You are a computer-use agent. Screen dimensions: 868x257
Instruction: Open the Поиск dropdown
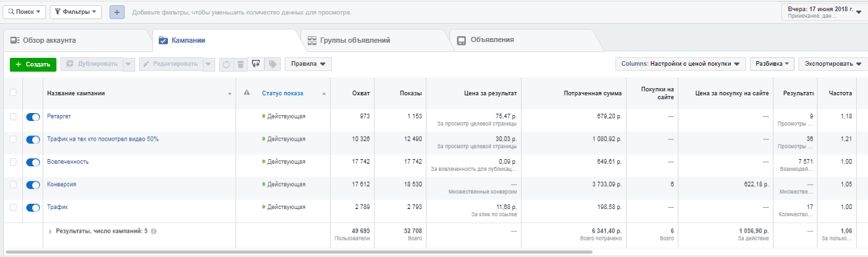(x=25, y=12)
